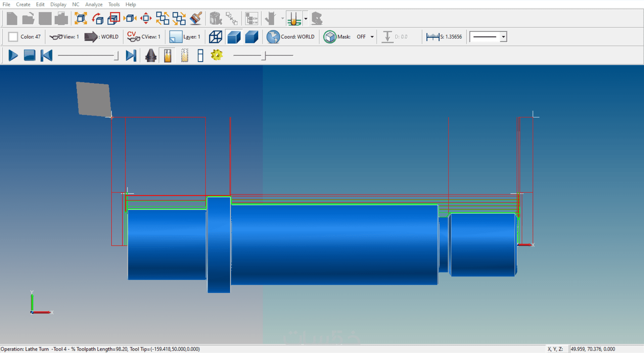
Task: Toggle the highlighted stock material display
Action: [168, 55]
